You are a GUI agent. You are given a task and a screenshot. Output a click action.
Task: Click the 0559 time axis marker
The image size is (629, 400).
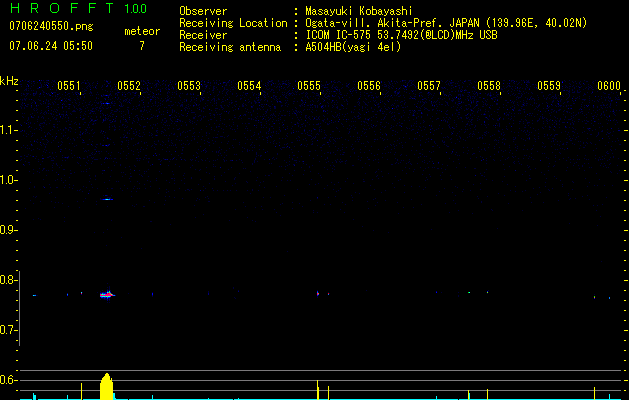549,86
